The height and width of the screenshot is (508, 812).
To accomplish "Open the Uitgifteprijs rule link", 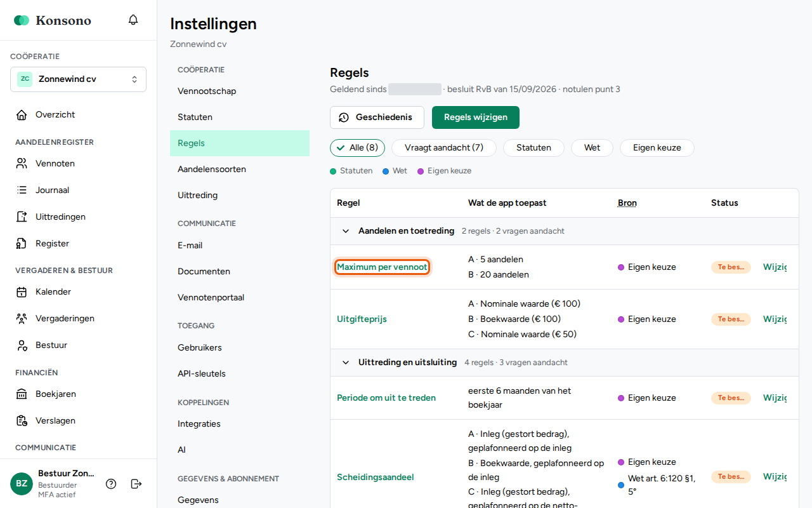I will tap(362, 319).
